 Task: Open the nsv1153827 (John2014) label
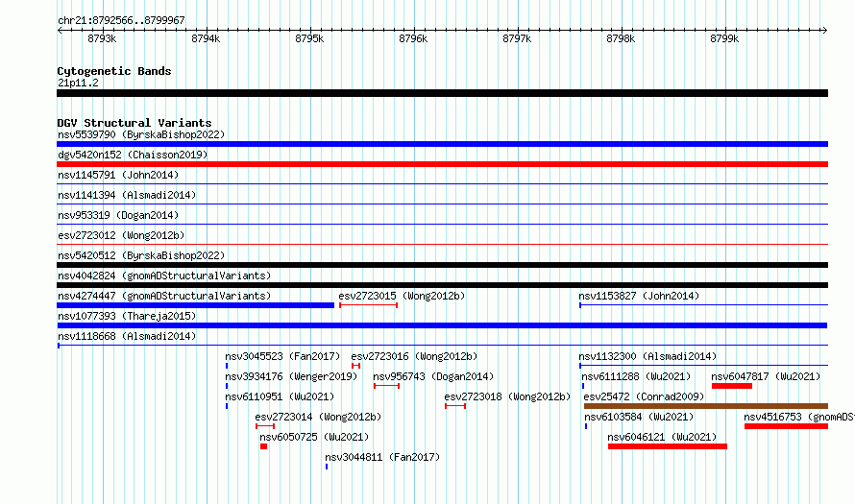(639, 296)
